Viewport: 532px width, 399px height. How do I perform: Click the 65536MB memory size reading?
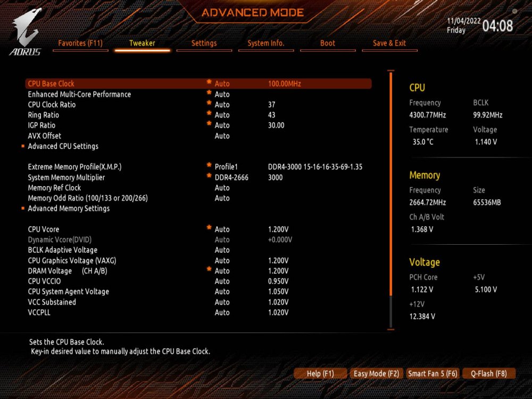coord(487,203)
